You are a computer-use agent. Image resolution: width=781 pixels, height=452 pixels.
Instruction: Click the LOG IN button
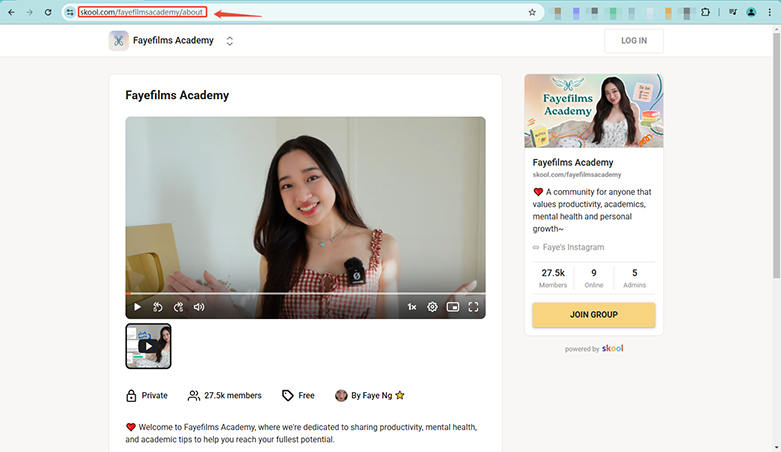[633, 41]
